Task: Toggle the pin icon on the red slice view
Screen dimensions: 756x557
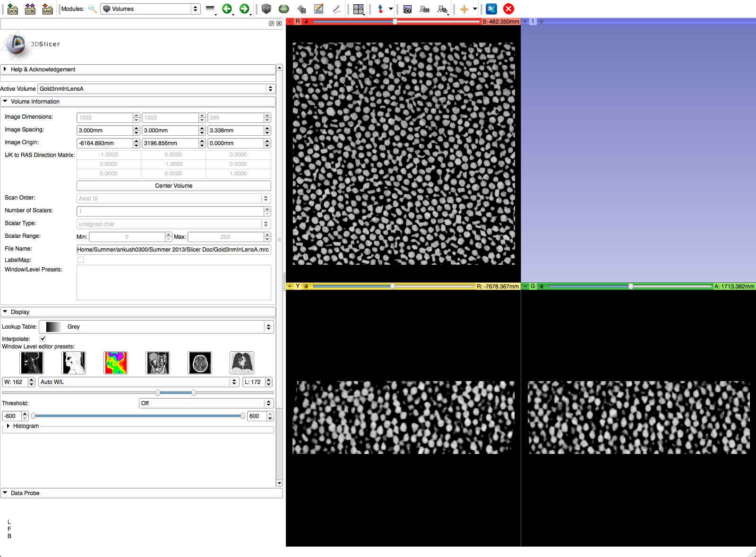Action: pyautogui.click(x=290, y=22)
